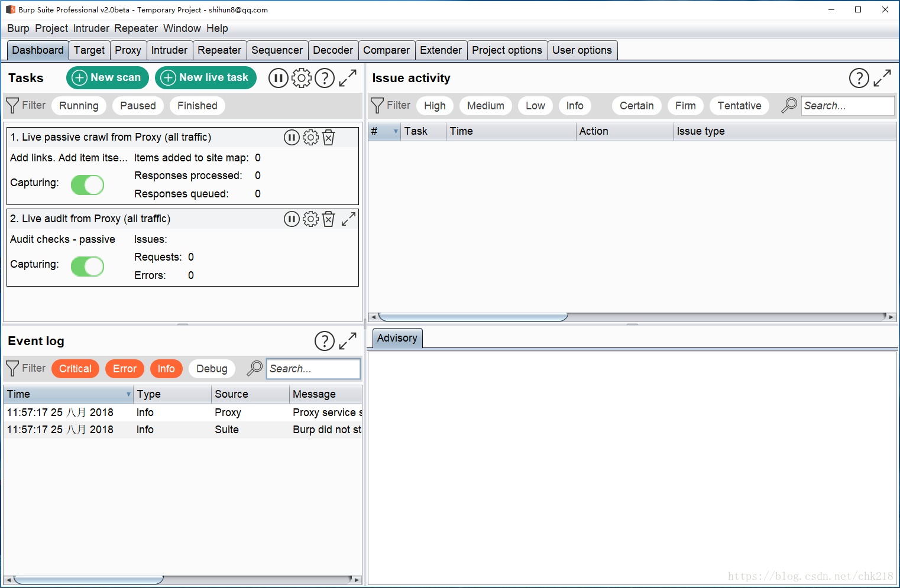Expand the Event log panel

(x=348, y=341)
